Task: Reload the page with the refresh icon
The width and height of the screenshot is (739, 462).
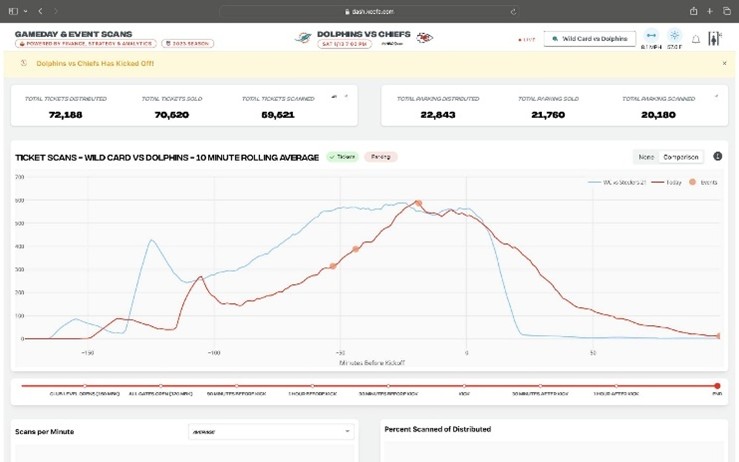Action: [x=513, y=11]
